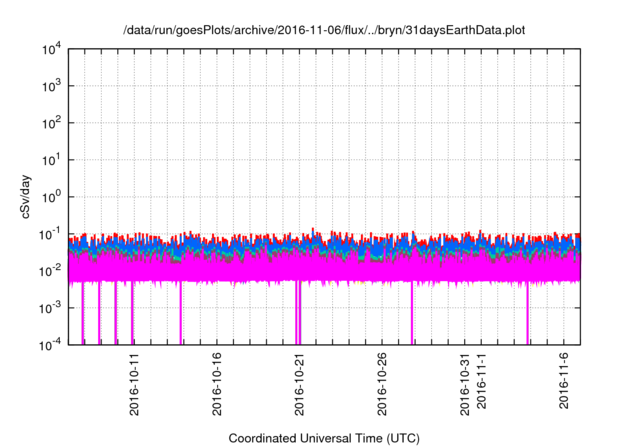640x448 pixels.
Task: Click the 10^3 y-axis tick label
Action: tap(51, 86)
